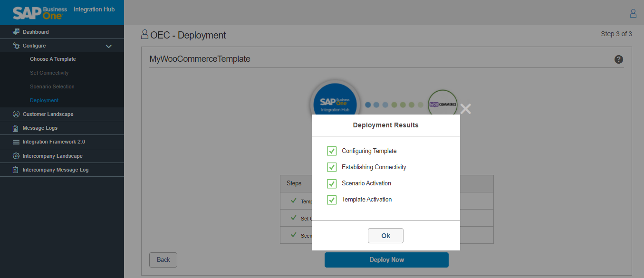Click the WooCommerce logo circle
The width and height of the screenshot is (644, 278).
(442, 105)
